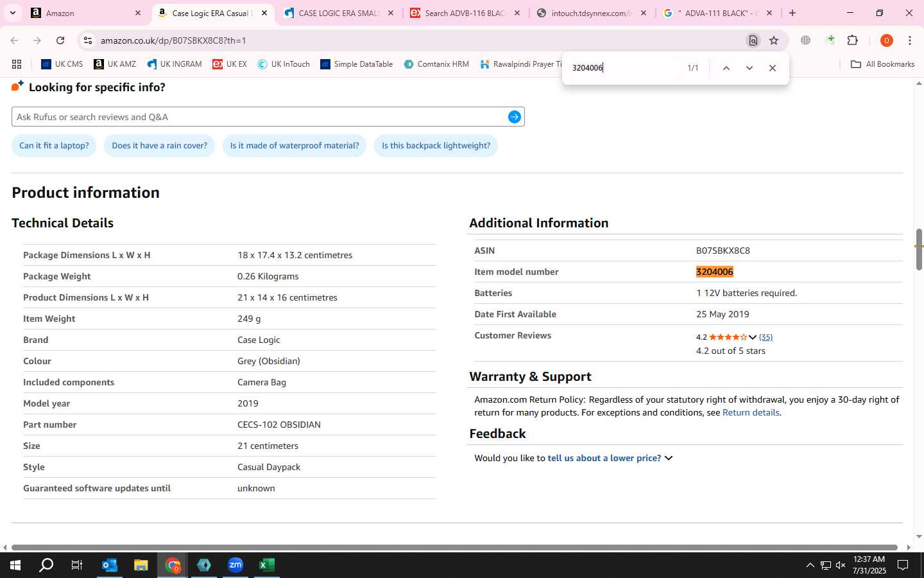The width and height of the screenshot is (924, 578).
Task: Select 'Does it have a rain cover?' suggestion
Action: pos(160,146)
